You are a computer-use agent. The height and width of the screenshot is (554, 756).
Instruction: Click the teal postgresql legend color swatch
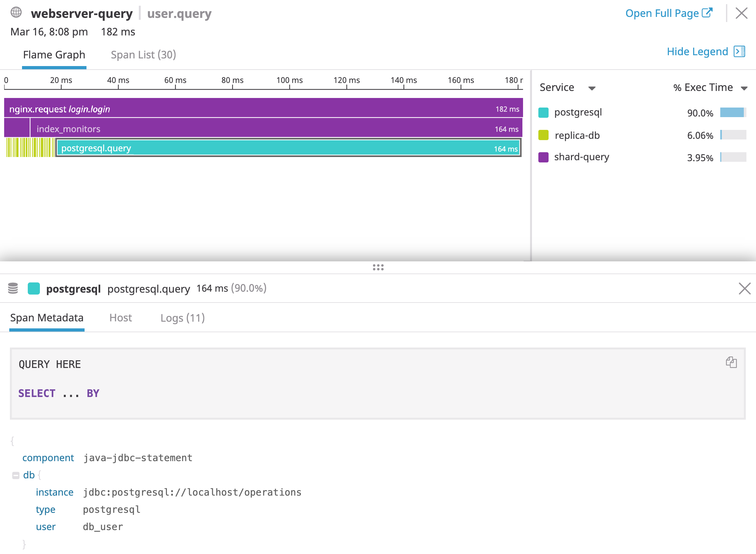(543, 112)
